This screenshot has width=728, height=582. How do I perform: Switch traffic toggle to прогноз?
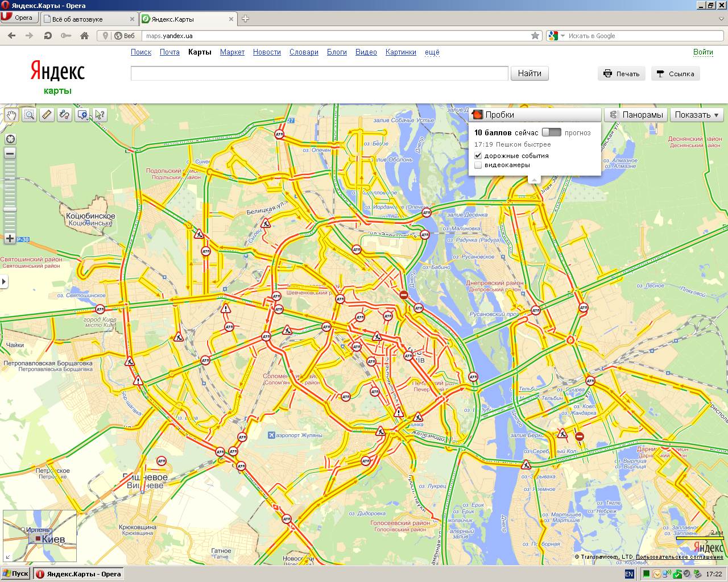[x=551, y=132]
